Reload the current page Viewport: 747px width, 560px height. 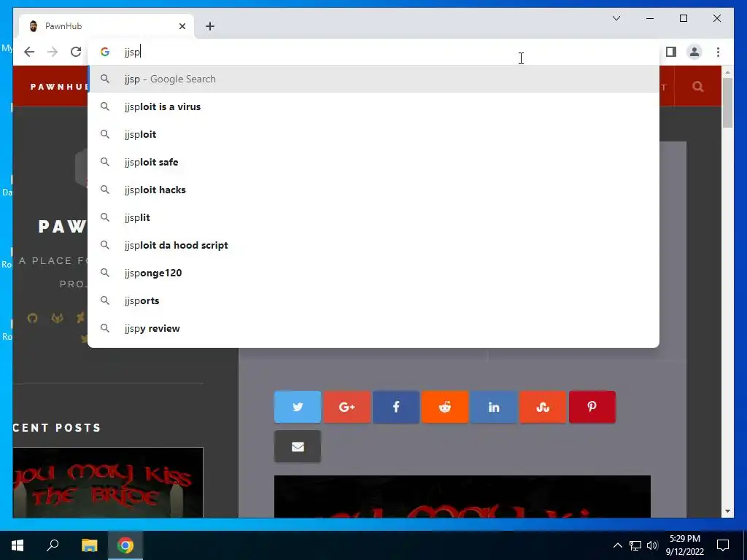[x=76, y=52]
